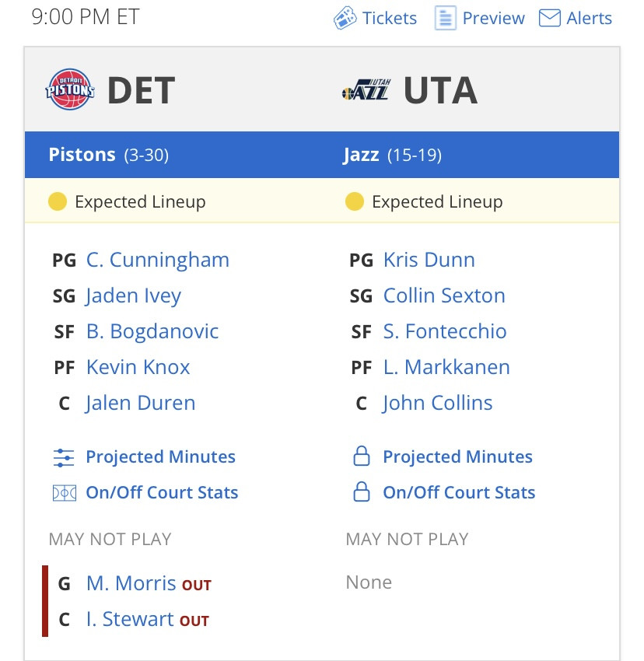
Task: Open I. Stewart OUT player link
Action: (x=130, y=619)
